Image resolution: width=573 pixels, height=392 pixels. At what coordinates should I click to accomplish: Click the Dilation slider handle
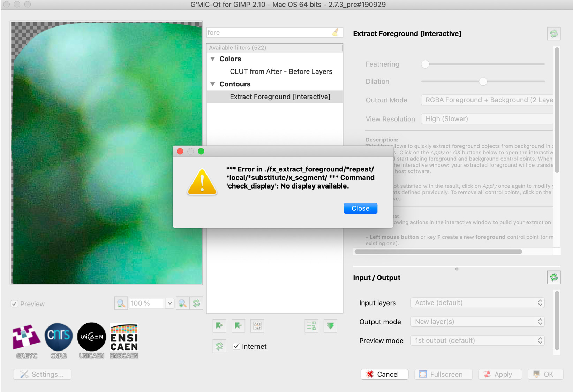point(483,82)
